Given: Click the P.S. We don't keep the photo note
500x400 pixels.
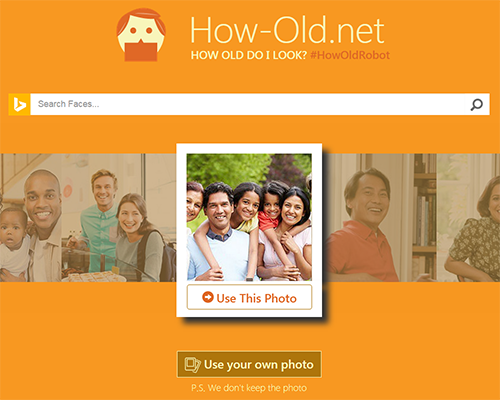Looking at the screenshot, I should point(249,388).
